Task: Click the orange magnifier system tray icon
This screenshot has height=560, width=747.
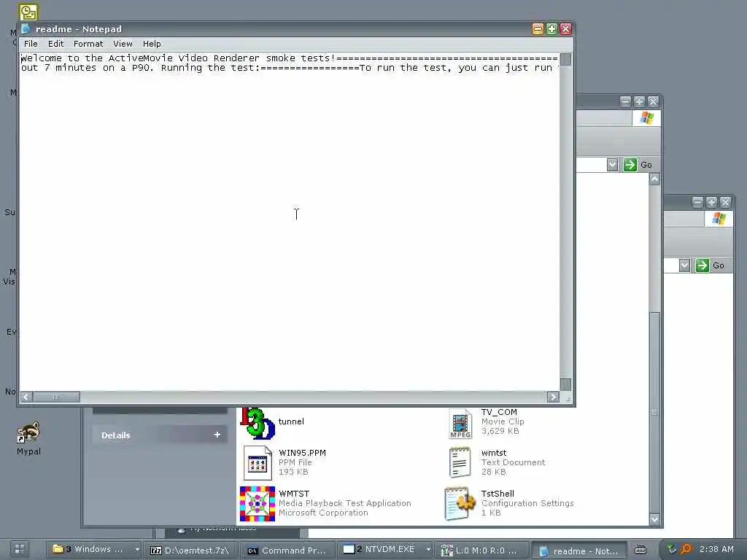Action: [685, 549]
